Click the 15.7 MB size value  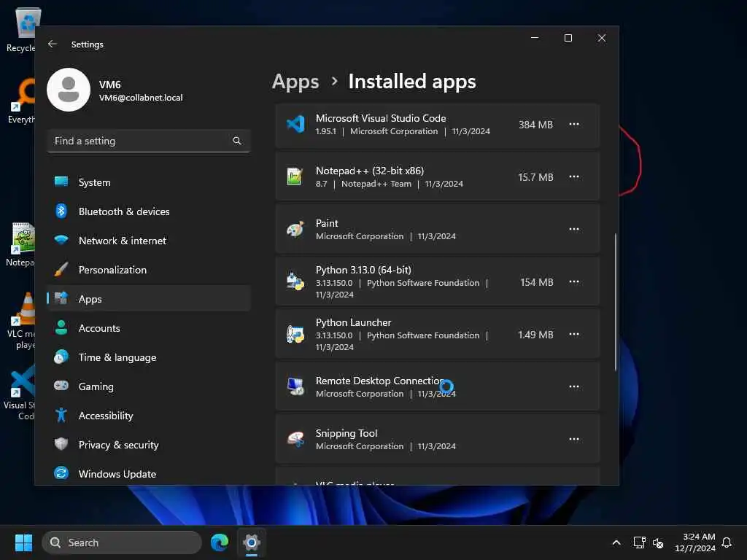coord(535,177)
